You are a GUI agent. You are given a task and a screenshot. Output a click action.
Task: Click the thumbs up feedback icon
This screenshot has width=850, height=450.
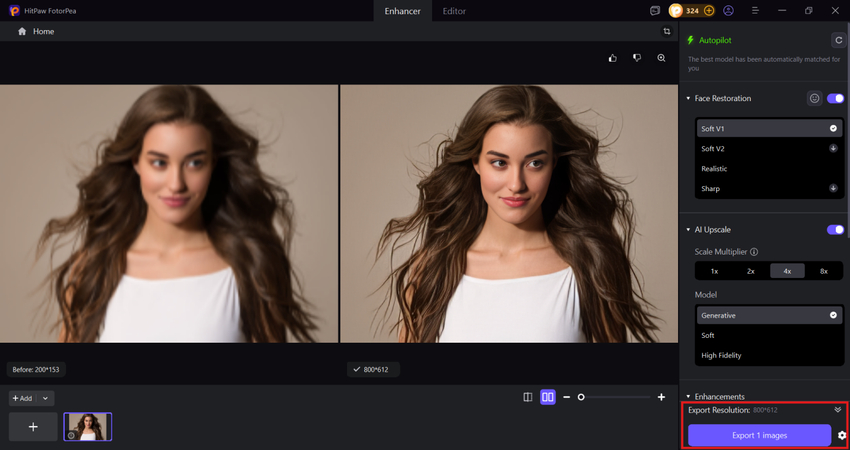point(613,59)
